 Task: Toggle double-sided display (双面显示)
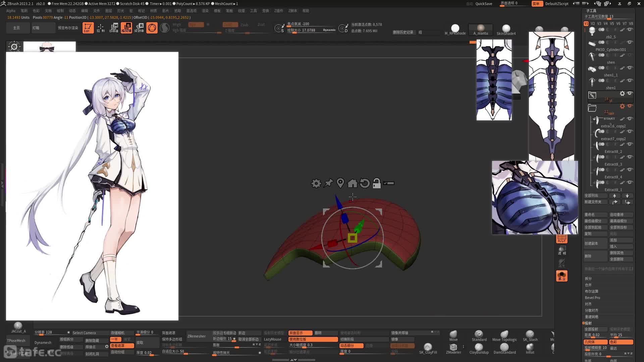point(300,333)
